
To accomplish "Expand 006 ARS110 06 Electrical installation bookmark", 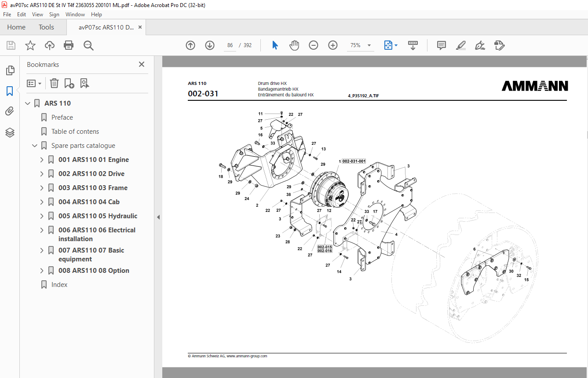I will click(x=42, y=230).
